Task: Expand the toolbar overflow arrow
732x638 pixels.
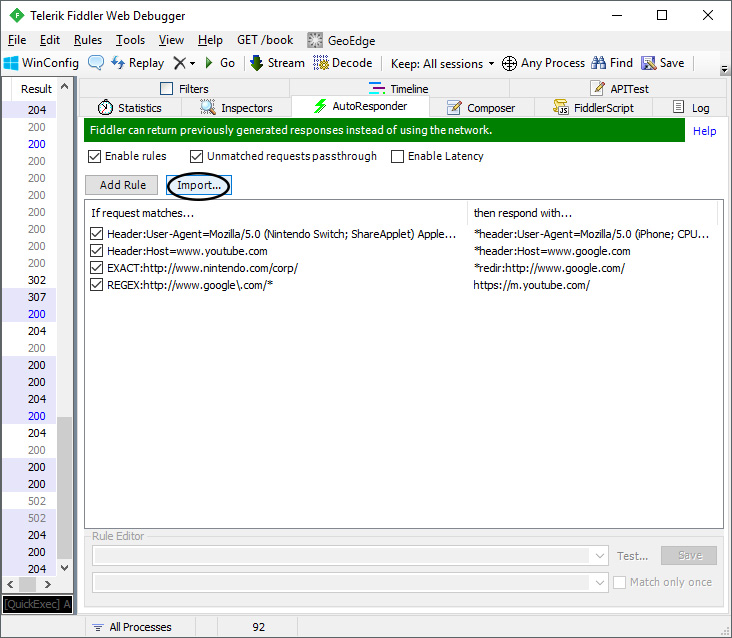Action: (x=724, y=70)
